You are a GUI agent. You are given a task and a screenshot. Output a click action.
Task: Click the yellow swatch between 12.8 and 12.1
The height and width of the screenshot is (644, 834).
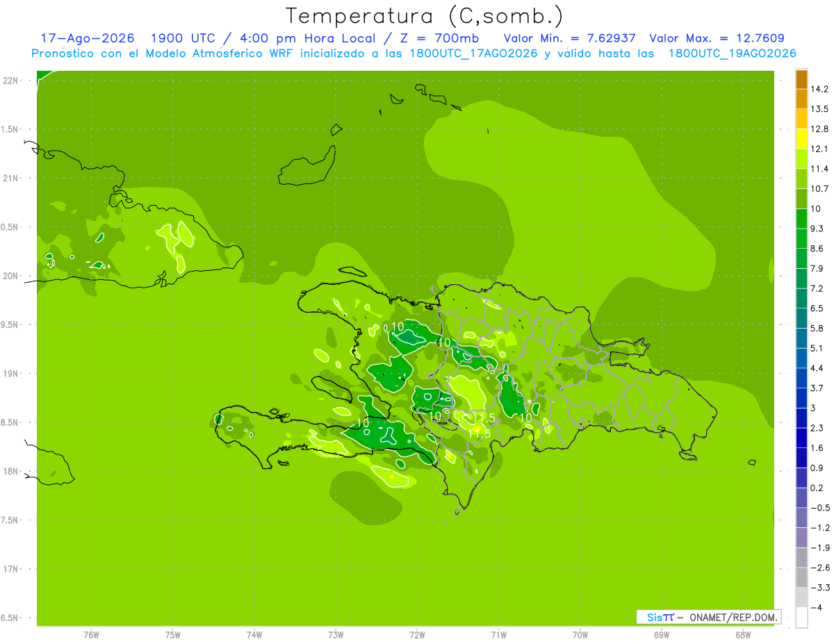[801, 138]
